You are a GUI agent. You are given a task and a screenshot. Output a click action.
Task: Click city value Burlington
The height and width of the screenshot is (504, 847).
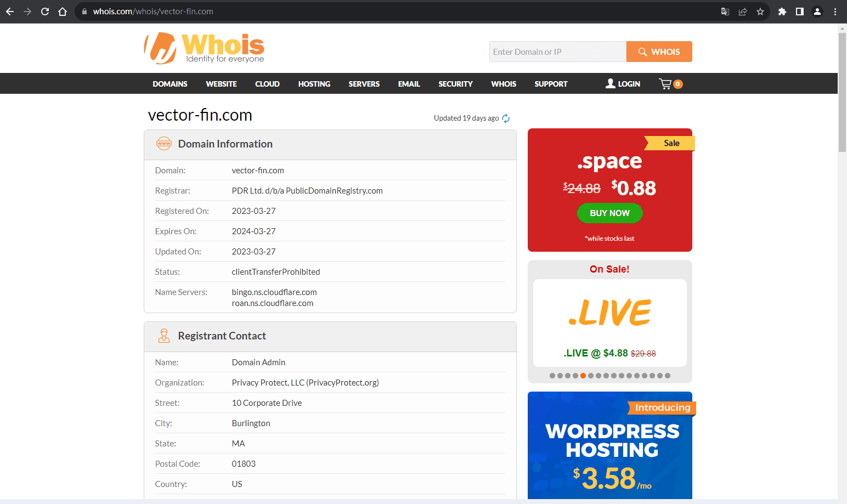[x=251, y=423]
